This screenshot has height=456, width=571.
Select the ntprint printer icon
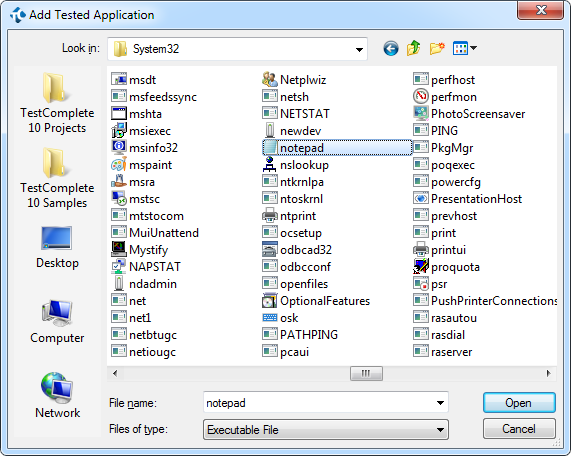click(x=270, y=216)
